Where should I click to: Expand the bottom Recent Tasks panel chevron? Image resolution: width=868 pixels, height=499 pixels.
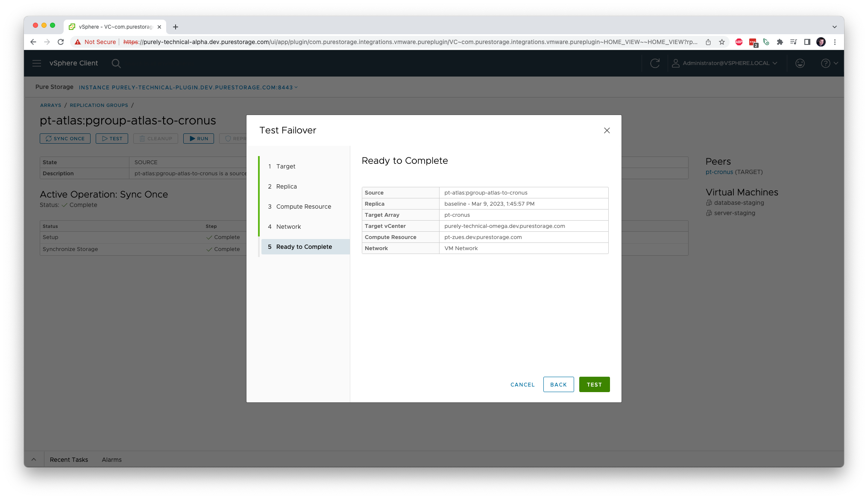pyautogui.click(x=34, y=460)
